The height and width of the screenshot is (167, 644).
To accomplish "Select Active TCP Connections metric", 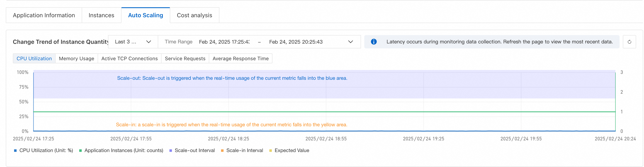I will click(130, 59).
